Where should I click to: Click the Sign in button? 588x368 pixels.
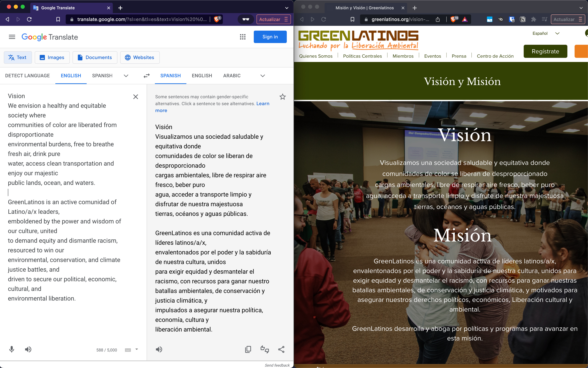pyautogui.click(x=270, y=37)
